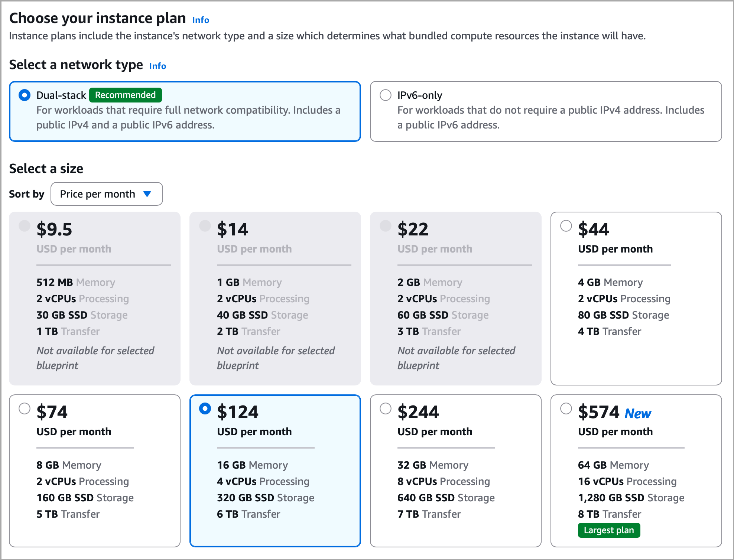Viewport: 734px width, 560px height.
Task: Choose the $74 per month plan
Action: [x=25, y=408]
